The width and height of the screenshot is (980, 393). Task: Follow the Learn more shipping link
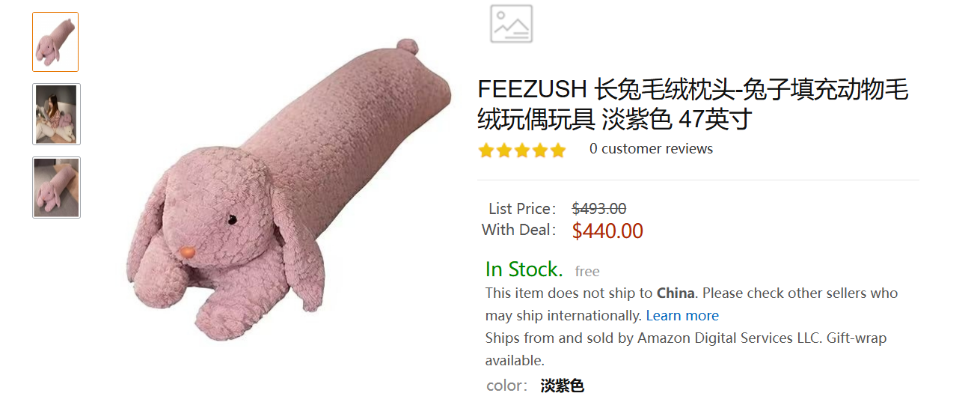pyautogui.click(x=682, y=316)
